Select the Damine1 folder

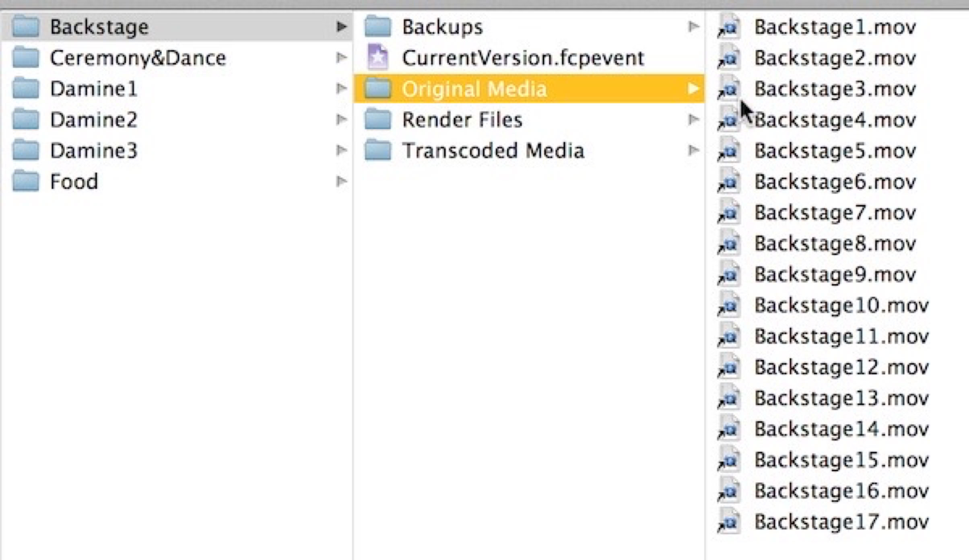click(93, 89)
